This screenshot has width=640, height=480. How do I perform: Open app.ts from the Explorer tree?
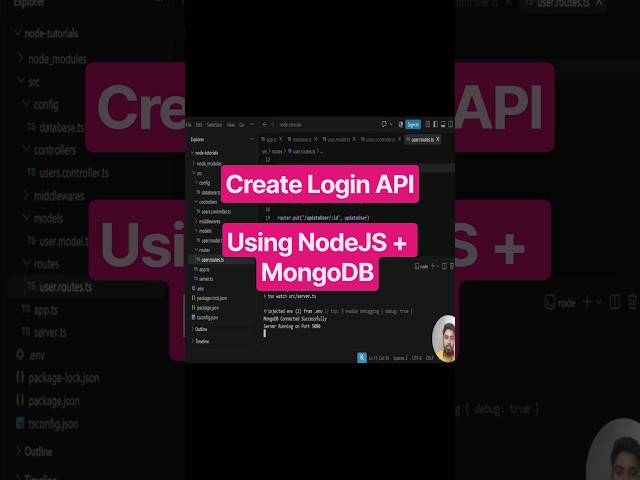tap(202, 269)
